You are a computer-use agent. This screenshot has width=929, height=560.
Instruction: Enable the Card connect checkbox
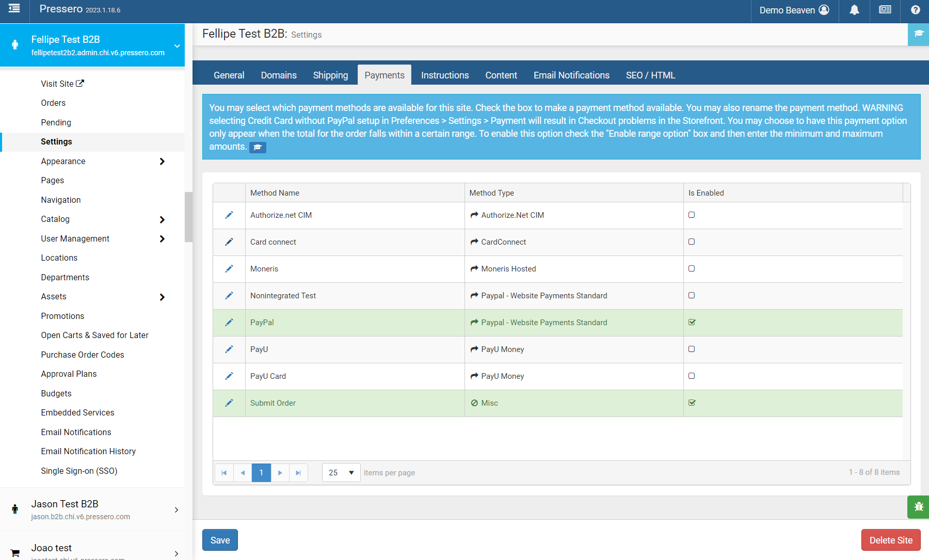tap(692, 242)
